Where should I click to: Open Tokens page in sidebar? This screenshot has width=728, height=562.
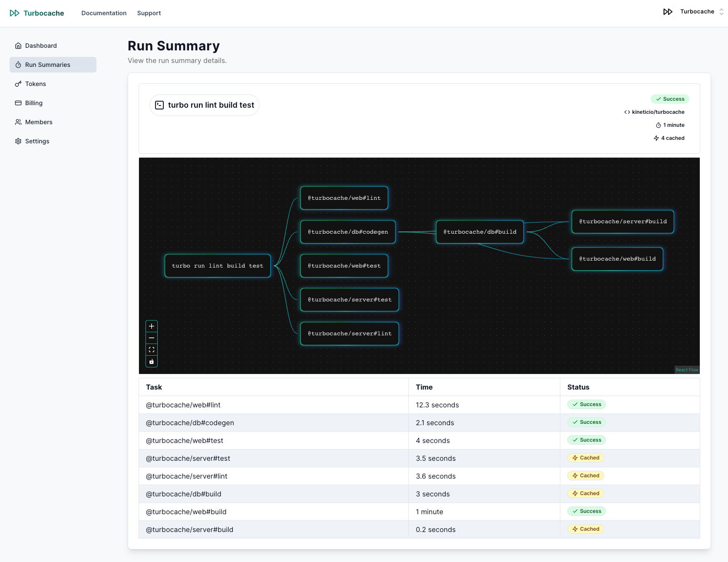click(x=53, y=84)
